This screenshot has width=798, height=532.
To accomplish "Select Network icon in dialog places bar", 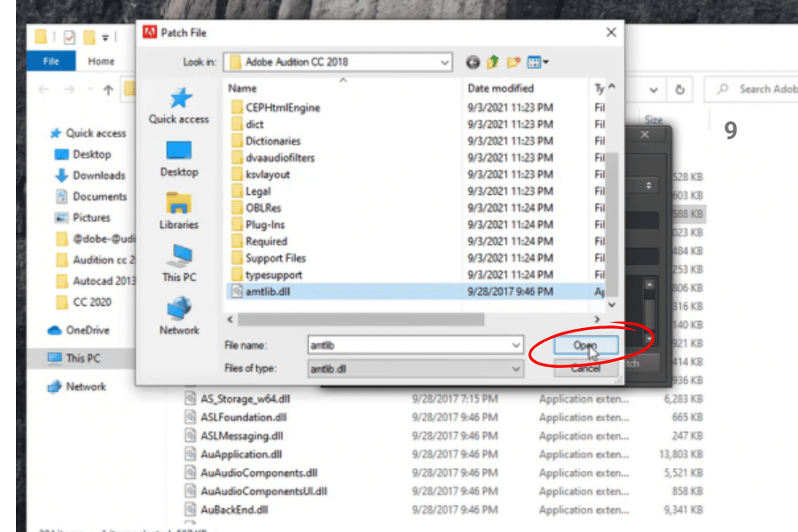I will 179,316.
